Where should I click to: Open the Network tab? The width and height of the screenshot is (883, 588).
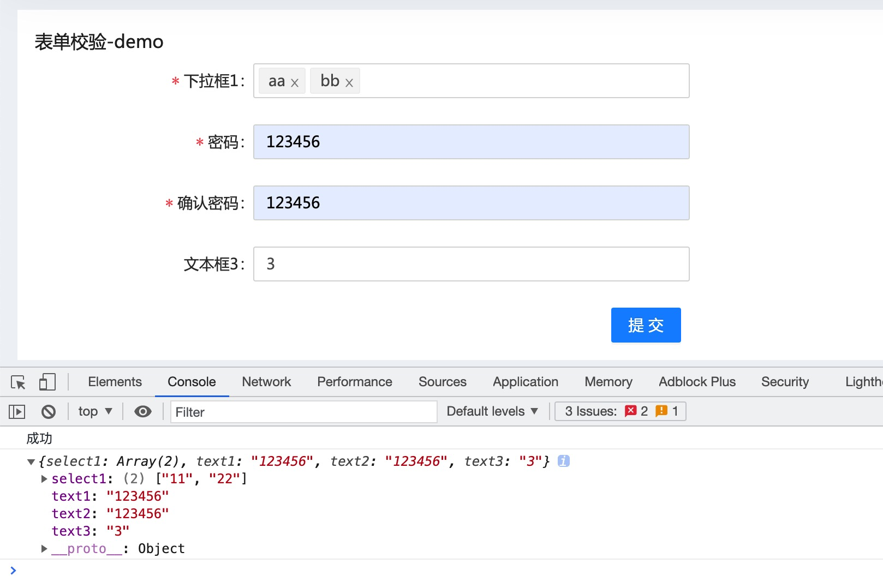pos(266,382)
